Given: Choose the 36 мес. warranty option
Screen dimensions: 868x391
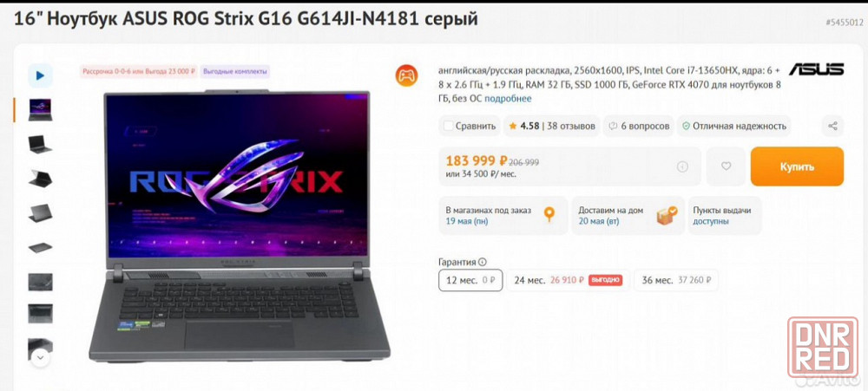Looking at the screenshot, I should (x=676, y=280).
